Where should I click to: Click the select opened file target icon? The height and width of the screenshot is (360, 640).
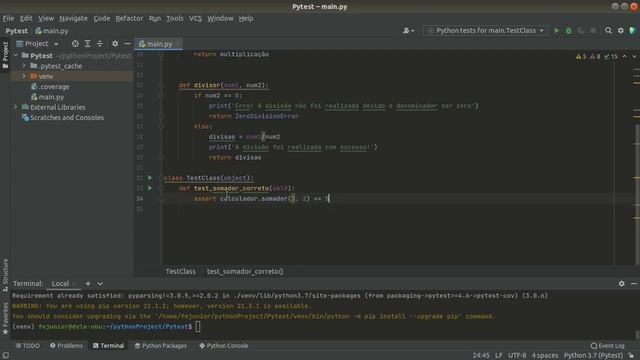pyautogui.click(x=75, y=44)
